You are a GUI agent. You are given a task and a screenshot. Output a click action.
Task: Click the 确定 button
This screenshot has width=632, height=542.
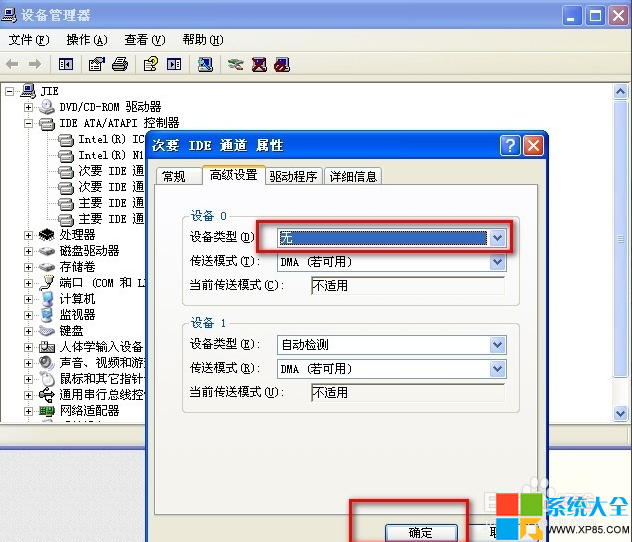tap(421, 532)
